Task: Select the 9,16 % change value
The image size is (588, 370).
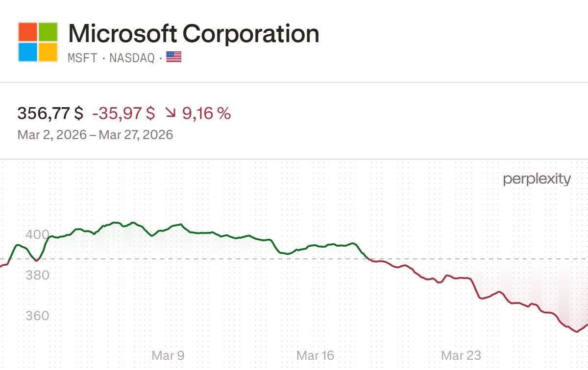Action: (x=206, y=114)
